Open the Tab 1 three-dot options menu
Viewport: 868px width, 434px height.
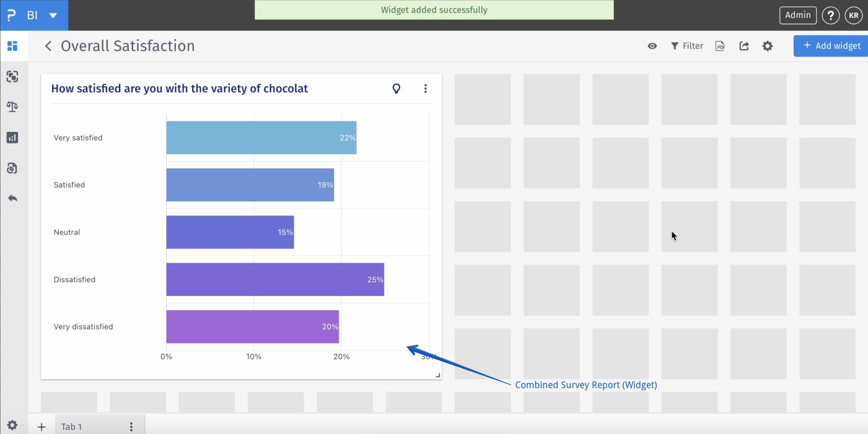point(131,427)
